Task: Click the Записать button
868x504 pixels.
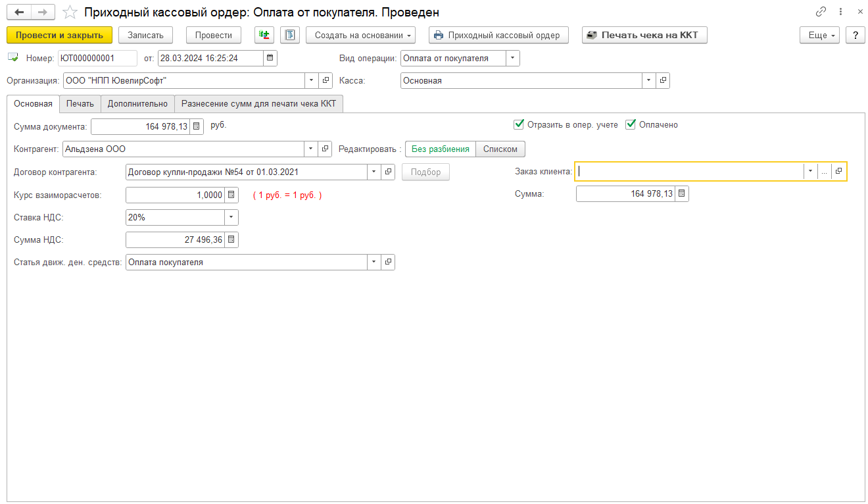Action: 145,35
